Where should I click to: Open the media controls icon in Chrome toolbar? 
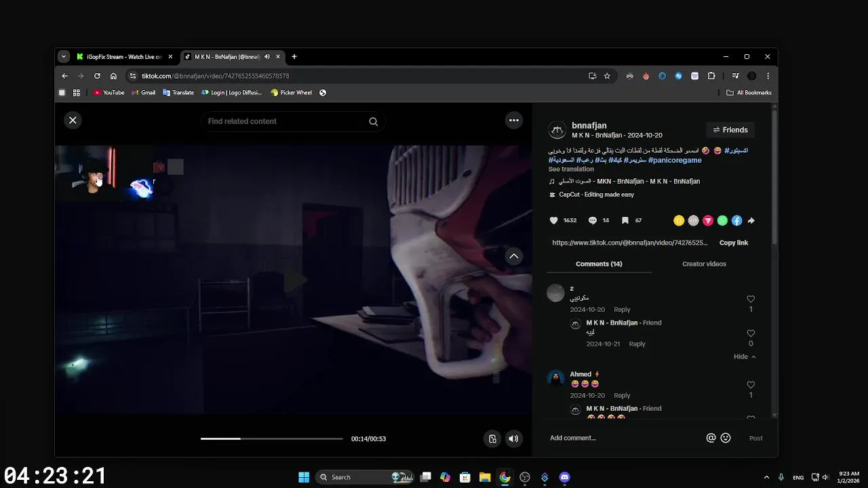click(x=735, y=76)
